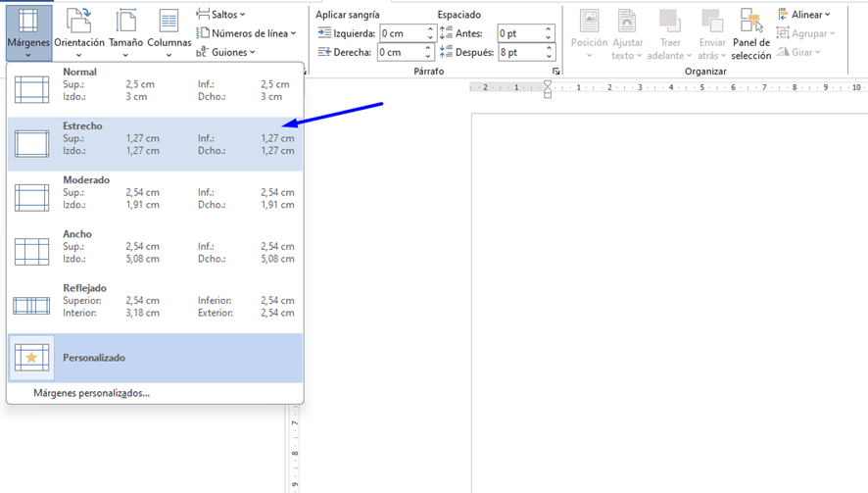Open the Tamaño paper size menu
868x493 pixels.
coord(125,33)
